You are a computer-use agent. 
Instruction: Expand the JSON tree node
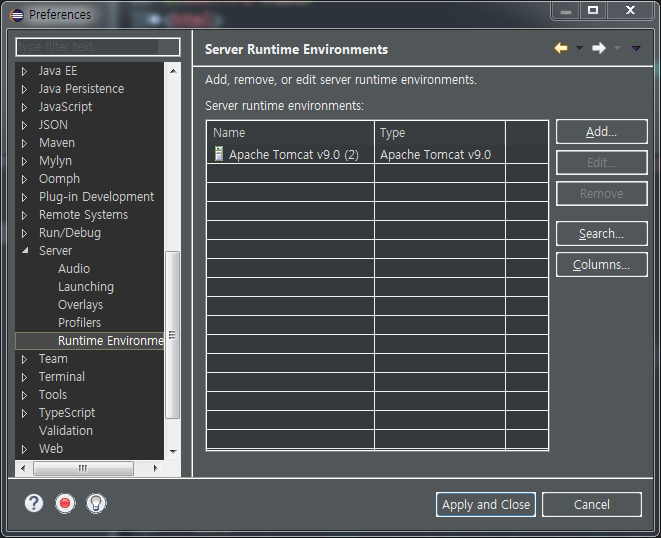coord(24,126)
